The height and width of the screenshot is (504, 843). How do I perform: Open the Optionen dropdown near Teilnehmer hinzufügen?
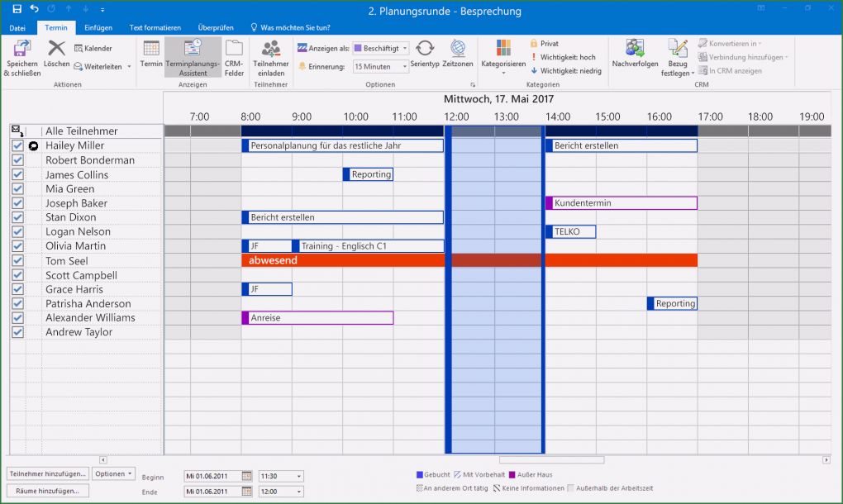(113, 473)
